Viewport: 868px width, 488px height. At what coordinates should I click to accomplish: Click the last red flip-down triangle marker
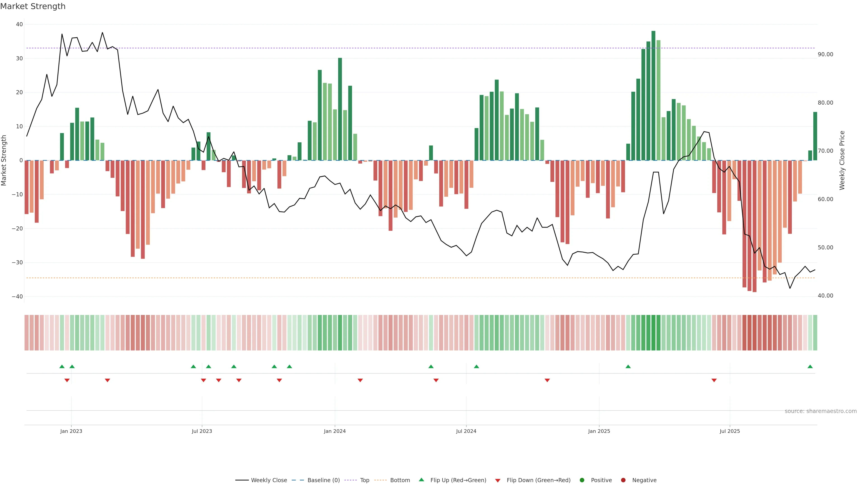coord(714,380)
